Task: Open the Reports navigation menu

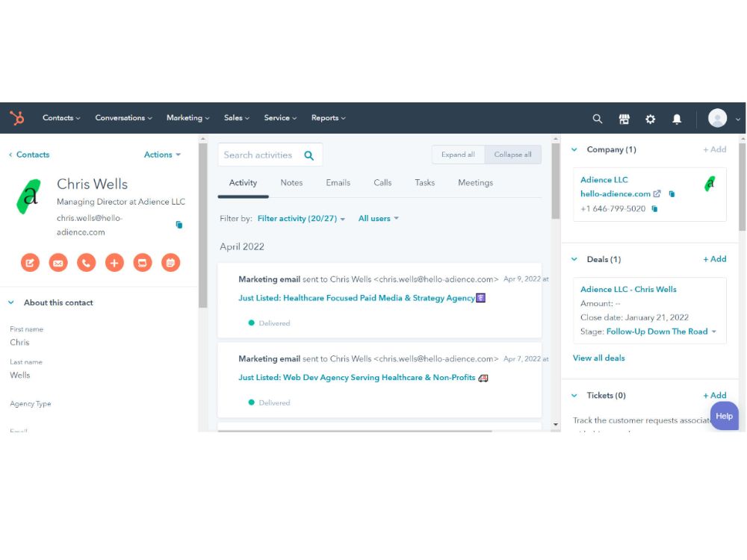Action: [328, 118]
